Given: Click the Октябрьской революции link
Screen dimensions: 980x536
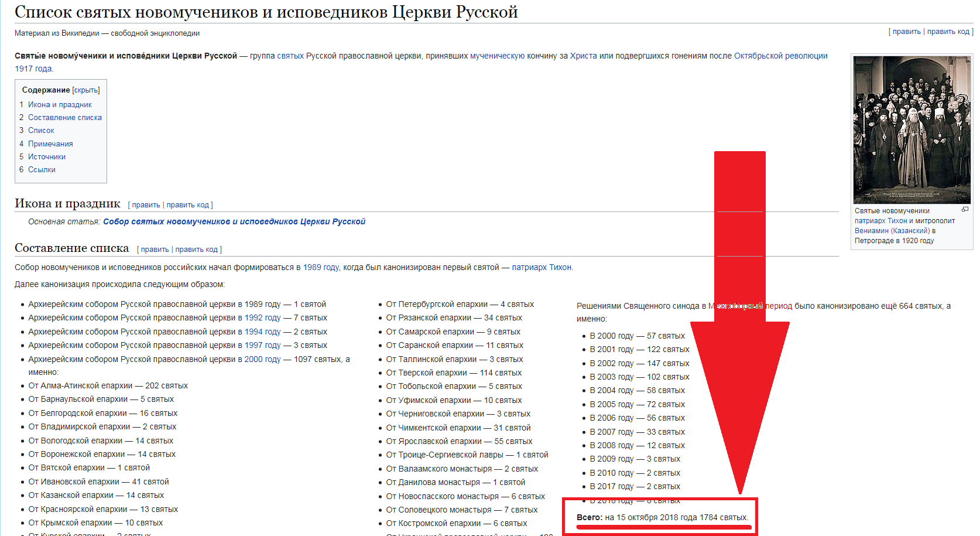Looking at the screenshot, I should [780, 56].
